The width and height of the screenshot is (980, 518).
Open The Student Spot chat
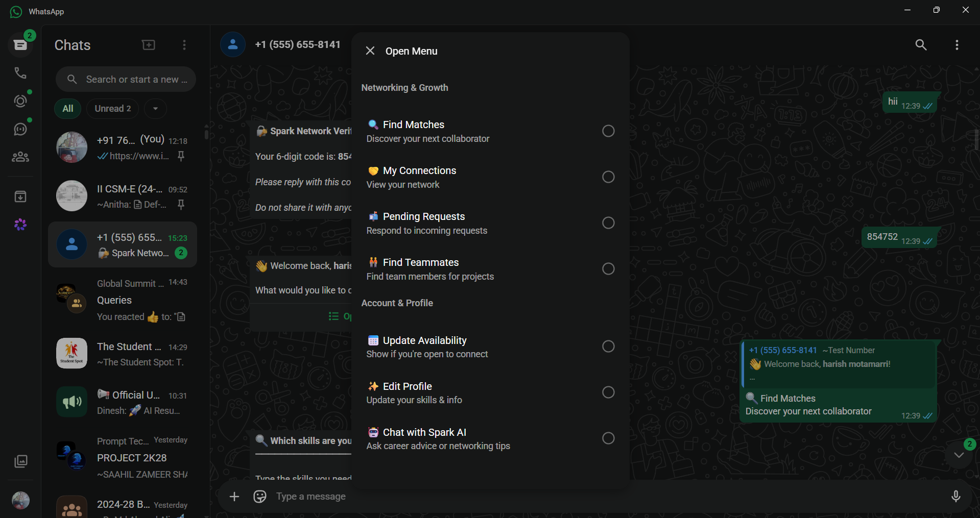(123, 354)
